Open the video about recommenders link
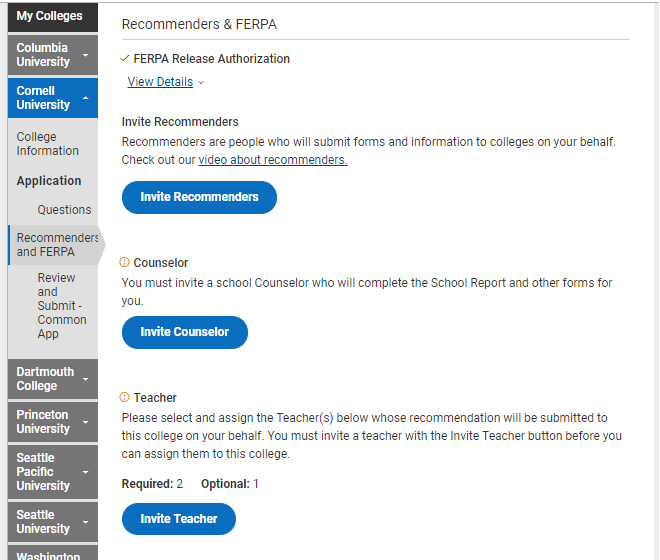 click(x=272, y=160)
